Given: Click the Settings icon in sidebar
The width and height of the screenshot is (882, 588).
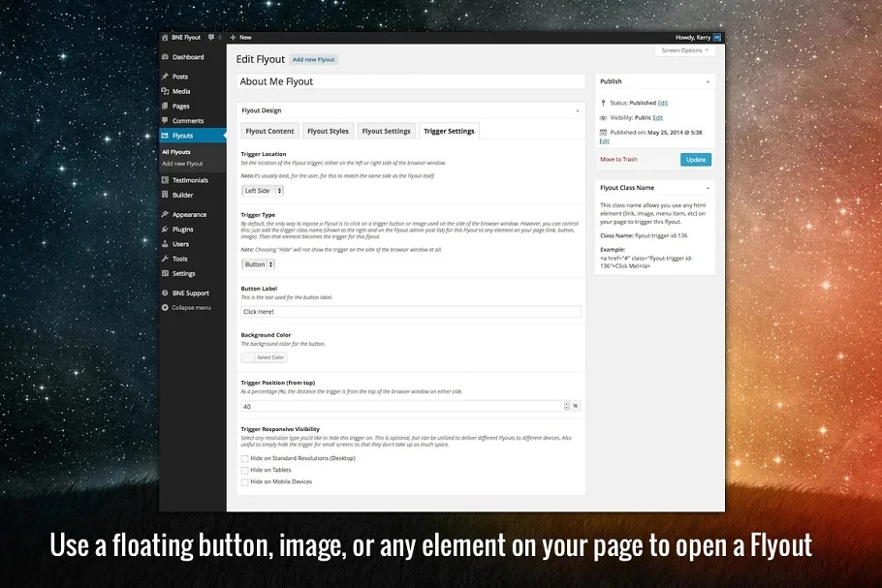Looking at the screenshot, I should 166,273.
